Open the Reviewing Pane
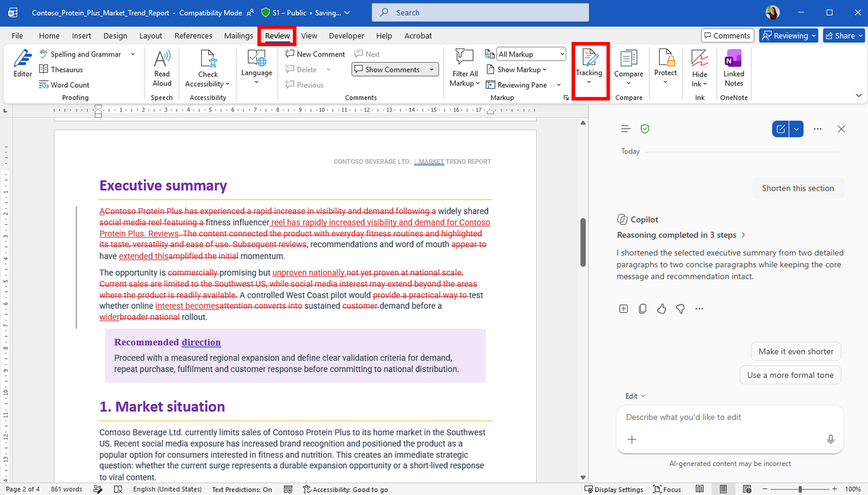This screenshot has width=868, height=495. pos(516,85)
